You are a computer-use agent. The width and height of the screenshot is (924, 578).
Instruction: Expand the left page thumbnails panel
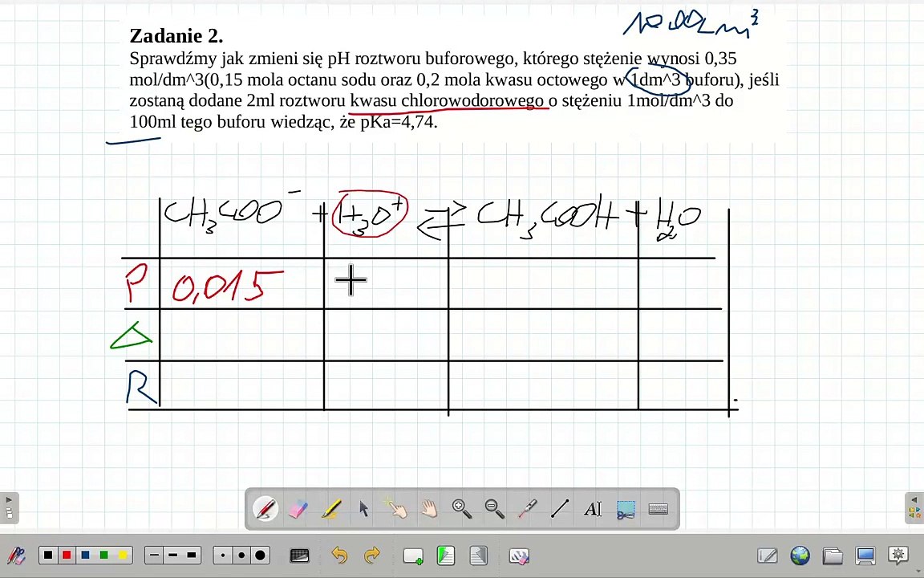(9, 508)
